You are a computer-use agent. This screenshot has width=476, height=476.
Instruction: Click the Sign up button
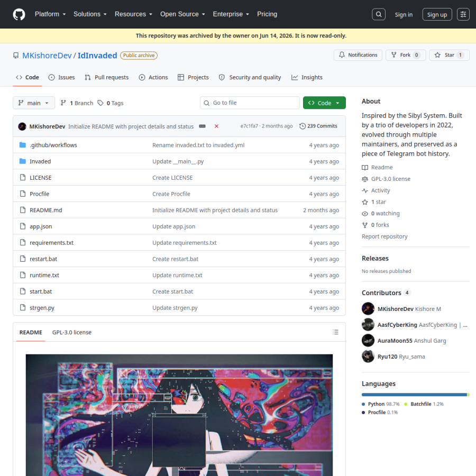[x=437, y=14]
